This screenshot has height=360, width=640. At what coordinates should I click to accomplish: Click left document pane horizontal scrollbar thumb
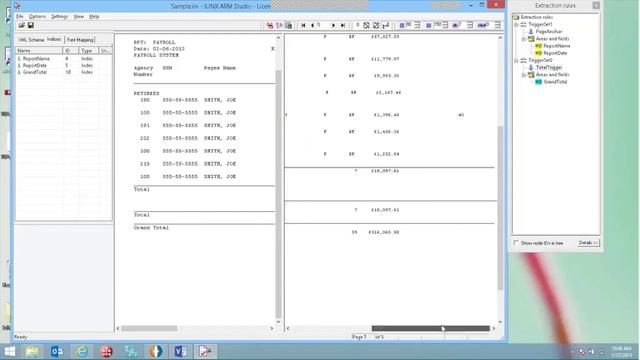pyautogui.click(x=149, y=328)
